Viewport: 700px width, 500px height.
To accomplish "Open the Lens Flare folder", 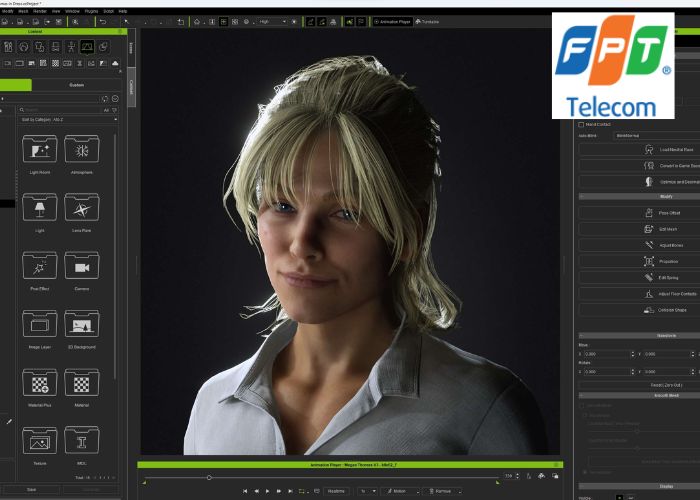I will [82, 209].
